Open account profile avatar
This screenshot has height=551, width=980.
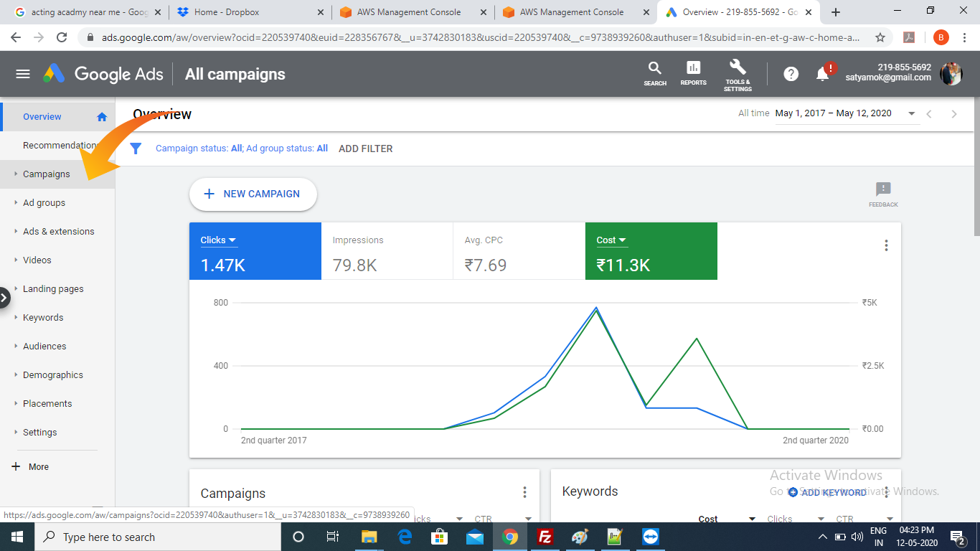951,73
